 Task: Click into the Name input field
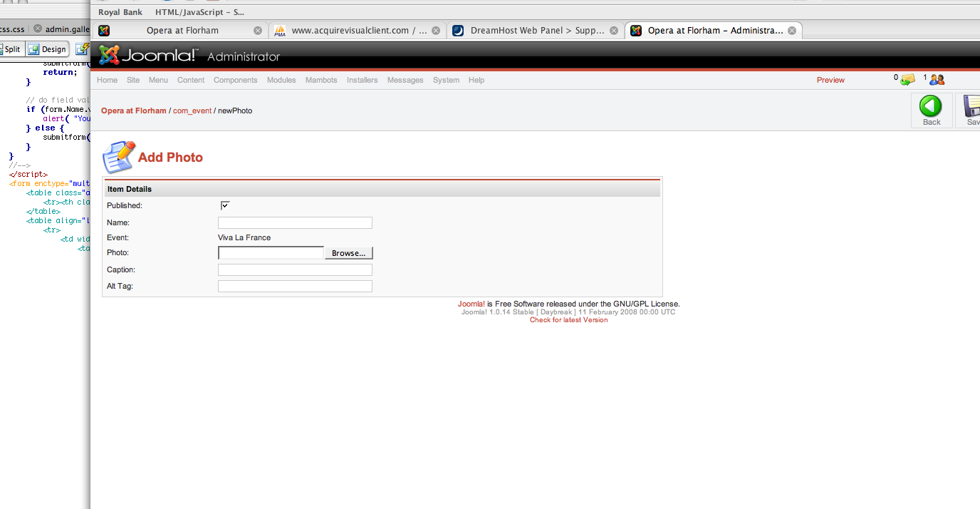(x=295, y=222)
